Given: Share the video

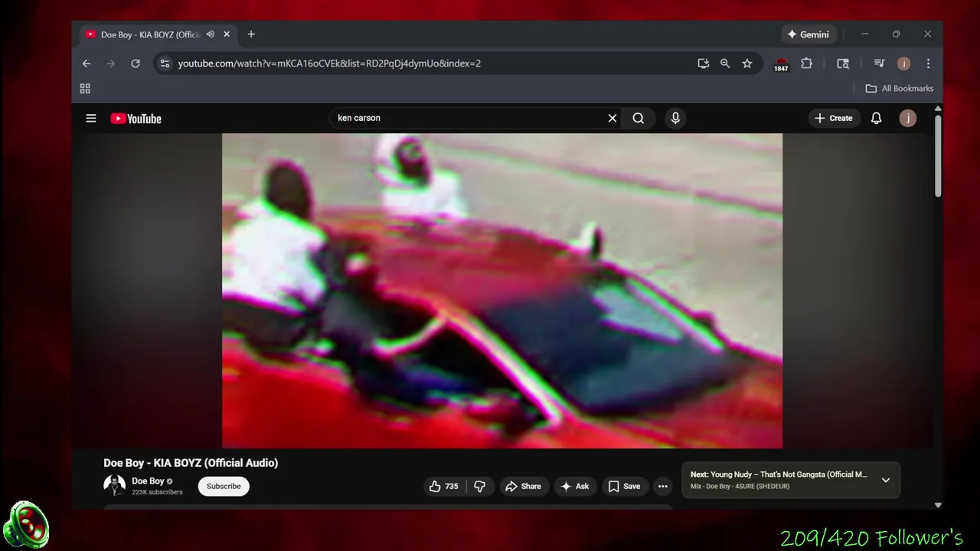Looking at the screenshot, I should pyautogui.click(x=524, y=486).
